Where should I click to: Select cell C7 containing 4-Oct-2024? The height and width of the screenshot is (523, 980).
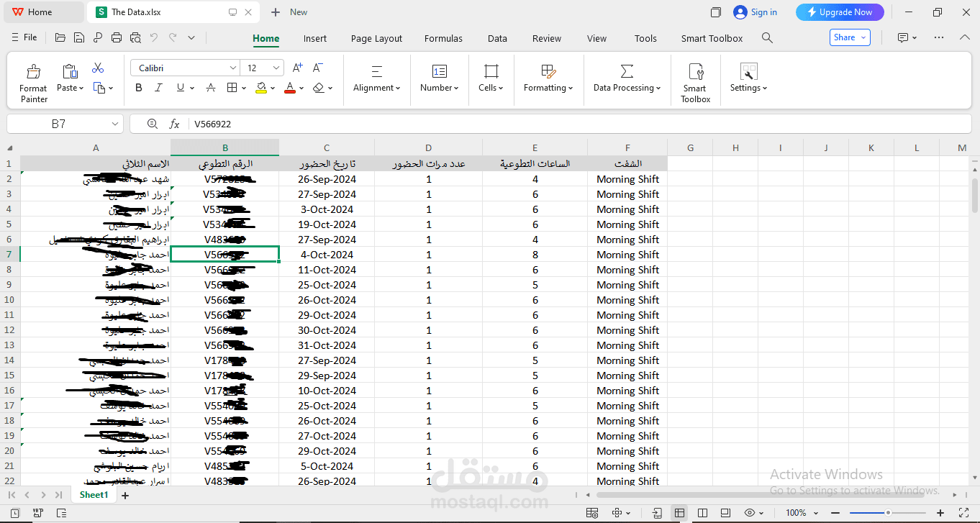[327, 255]
